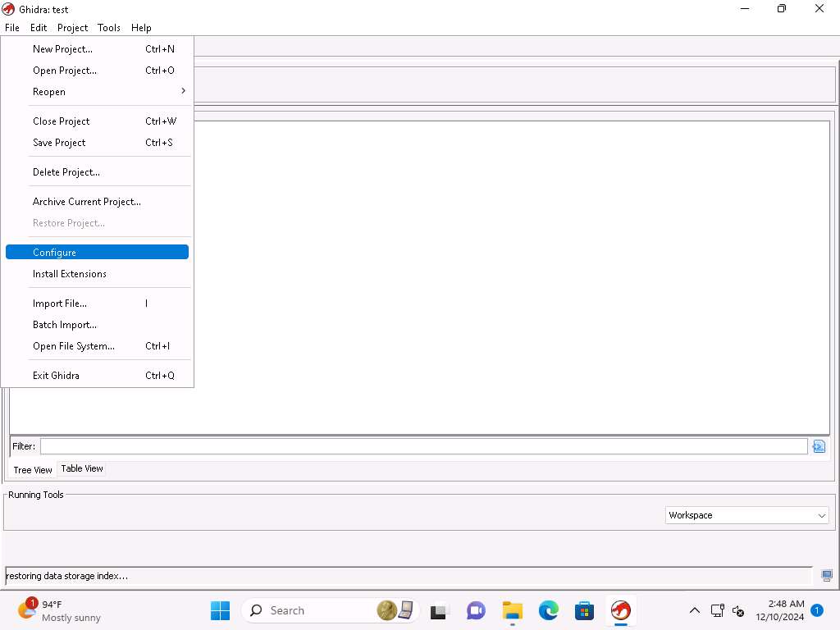
Task: Click the Windows Start button
Action: pos(220,610)
